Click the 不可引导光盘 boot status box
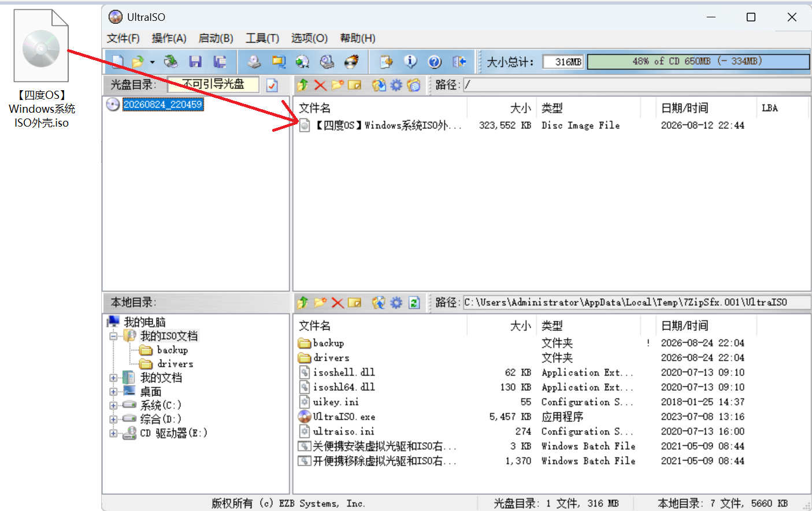The image size is (812, 511). [x=213, y=84]
